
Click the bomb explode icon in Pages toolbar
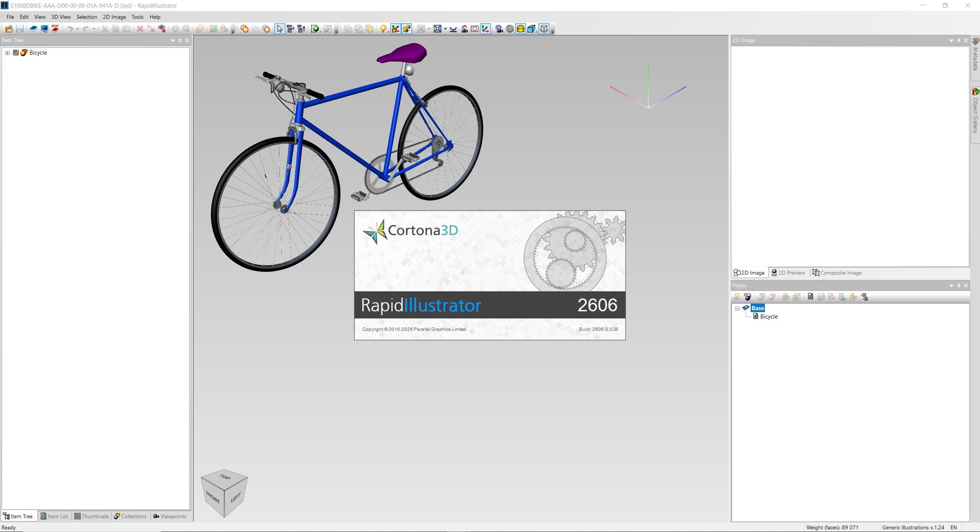click(747, 297)
